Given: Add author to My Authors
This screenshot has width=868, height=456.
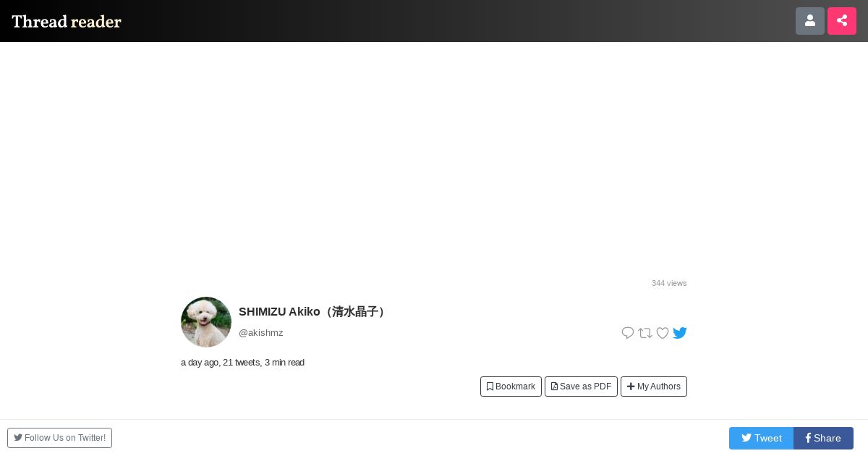Looking at the screenshot, I should (654, 387).
